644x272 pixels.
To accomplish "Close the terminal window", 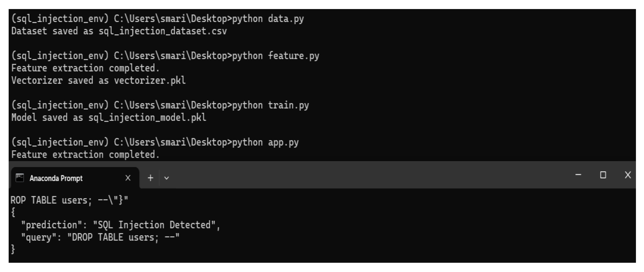I will (x=628, y=175).
